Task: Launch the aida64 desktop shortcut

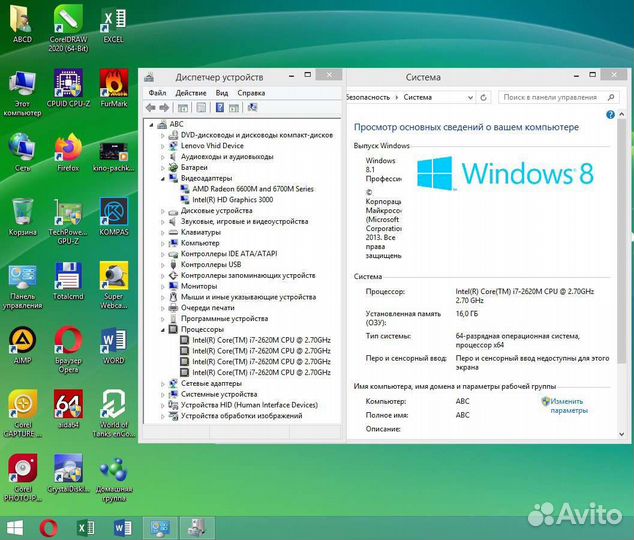Action: point(68,408)
